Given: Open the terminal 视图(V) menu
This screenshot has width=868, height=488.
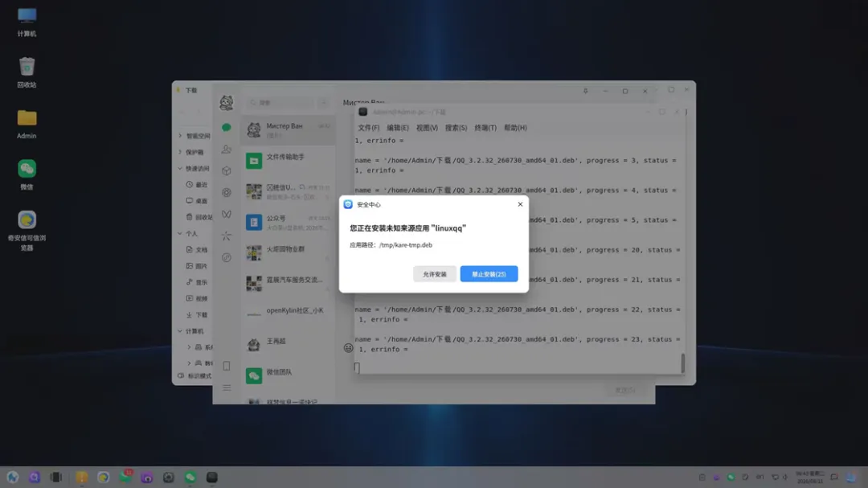Looking at the screenshot, I should click(x=427, y=128).
